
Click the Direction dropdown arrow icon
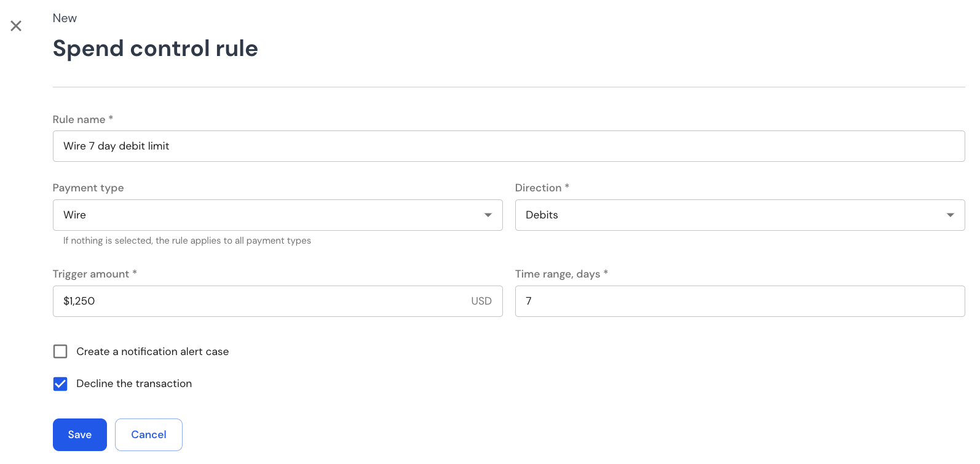click(950, 215)
